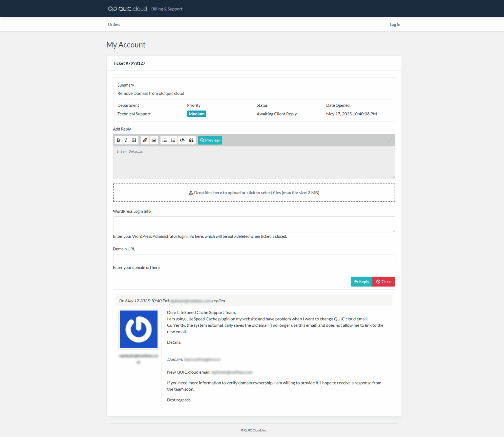Apply bold formatting in the reply editor
Image resolution: width=504 pixels, height=437 pixels.
(x=118, y=140)
